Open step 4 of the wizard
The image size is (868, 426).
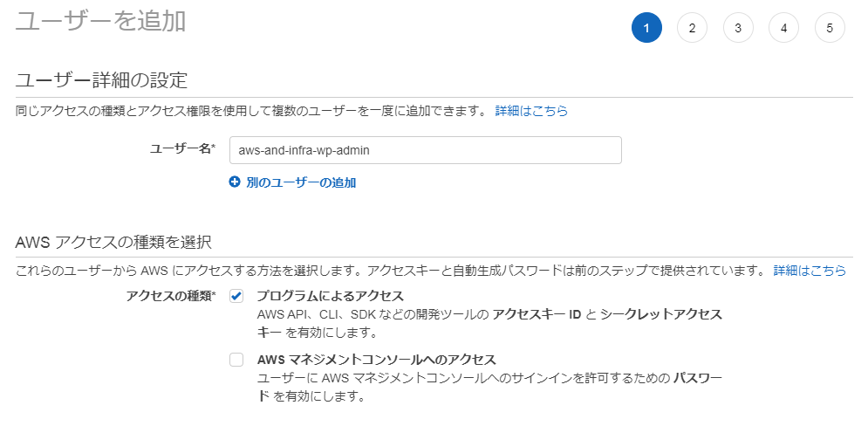[x=783, y=28]
